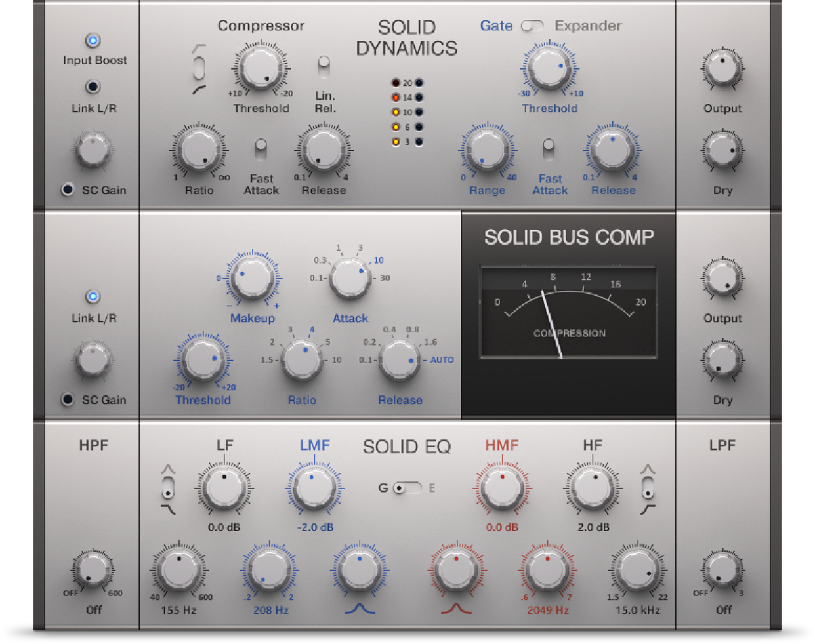
Task: Click the HMF Q bandwidth knob
Action: click(457, 570)
